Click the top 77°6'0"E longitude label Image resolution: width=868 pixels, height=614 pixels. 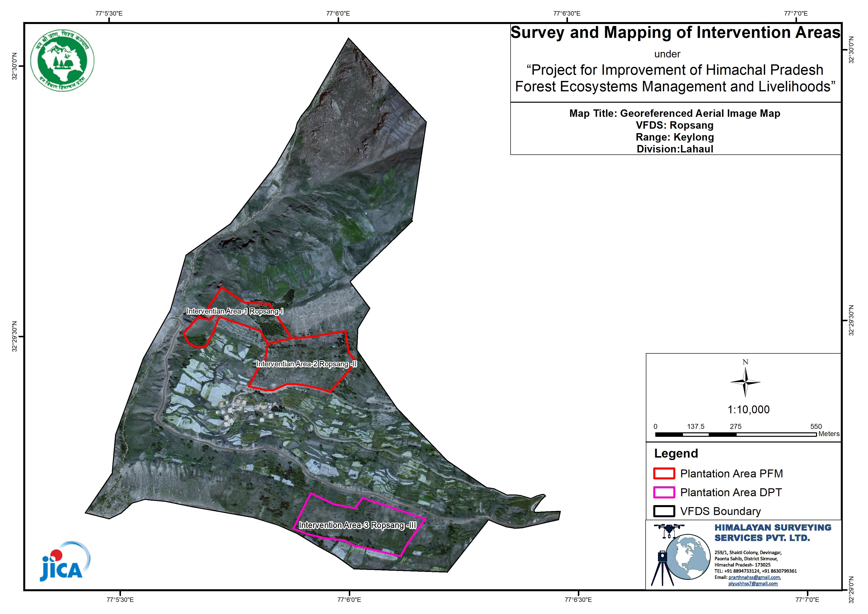coord(338,14)
